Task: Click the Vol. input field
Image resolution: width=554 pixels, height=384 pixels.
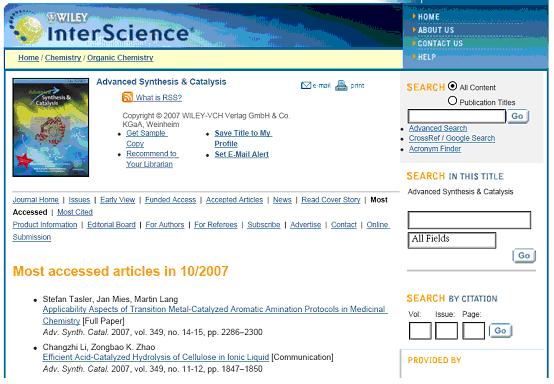Action: click(420, 331)
